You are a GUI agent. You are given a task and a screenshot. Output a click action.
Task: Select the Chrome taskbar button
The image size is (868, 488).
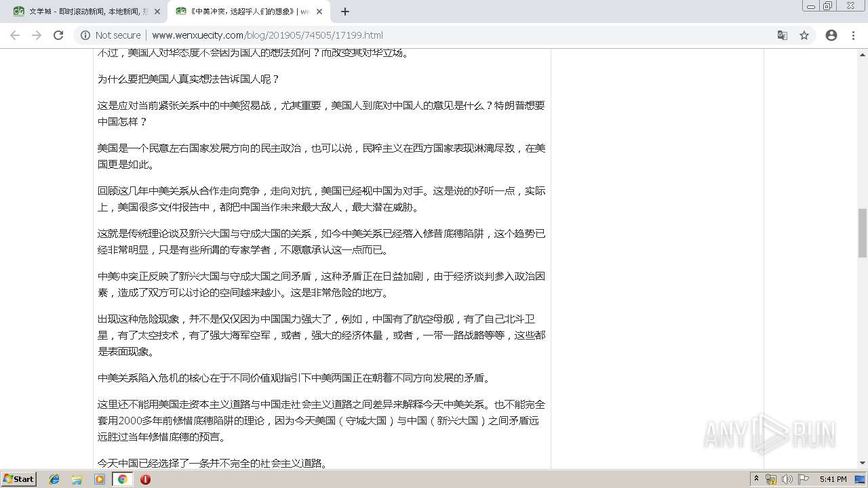pyautogui.click(x=122, y=479)
